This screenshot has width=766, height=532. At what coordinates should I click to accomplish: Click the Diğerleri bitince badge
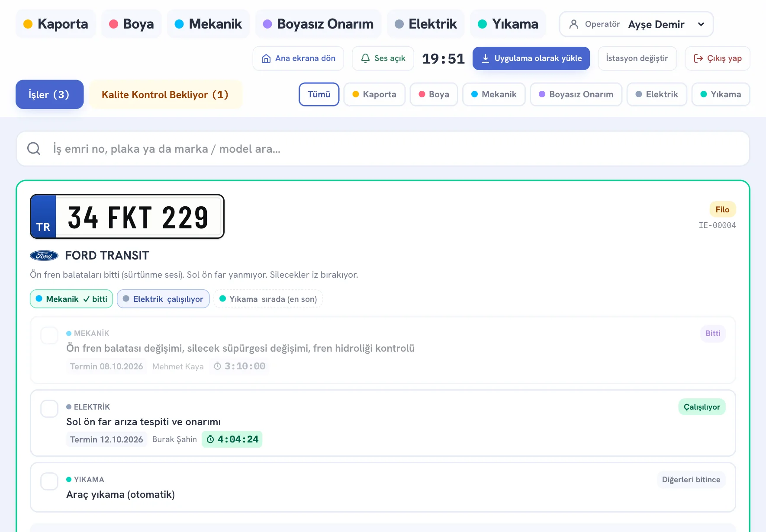click(x=691, y=480)
